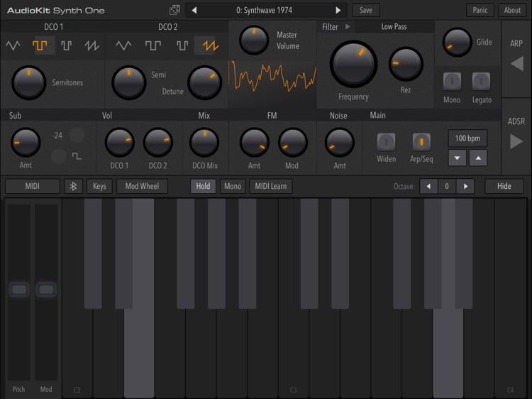Toggle the Widen switch
The image size is (532, 399).
click(386, 141)
